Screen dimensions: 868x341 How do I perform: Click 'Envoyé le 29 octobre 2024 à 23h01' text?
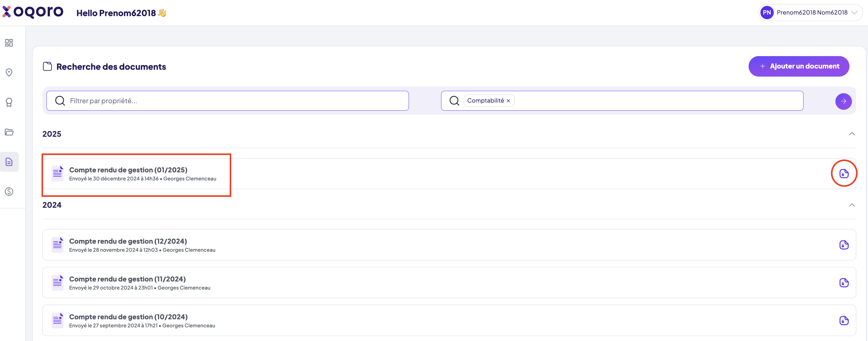(x=111, y=288)
